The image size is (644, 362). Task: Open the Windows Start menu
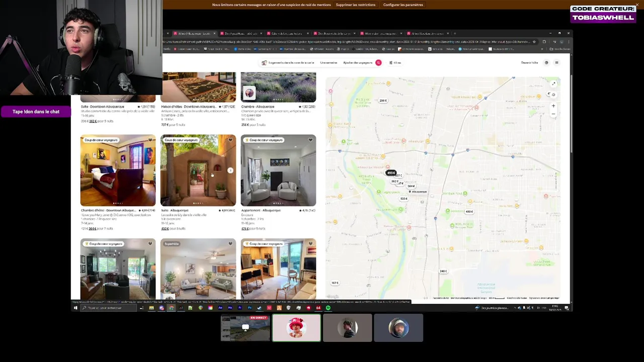click(x=75, y=308)
